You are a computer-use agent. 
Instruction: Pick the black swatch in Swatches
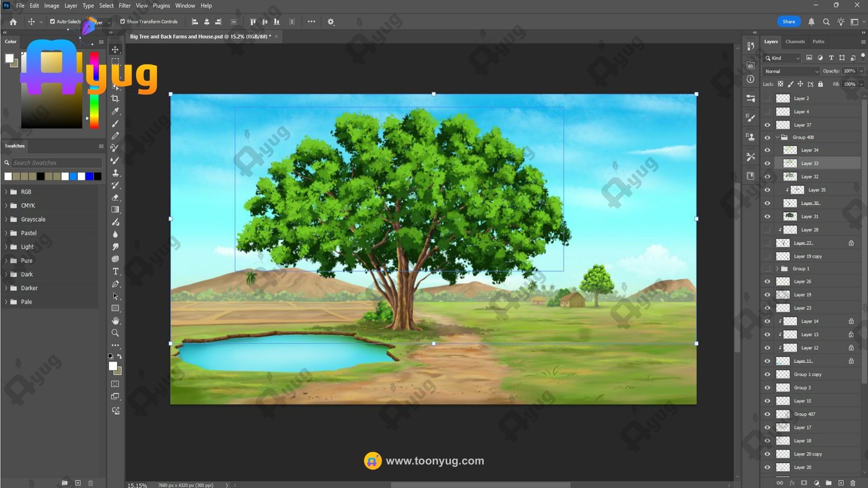(x=41, y=176)
